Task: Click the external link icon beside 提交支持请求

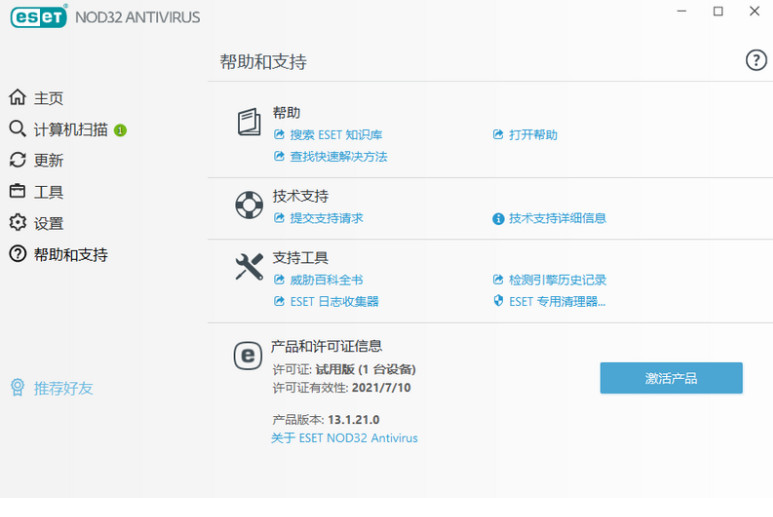Action: (279, 218)
